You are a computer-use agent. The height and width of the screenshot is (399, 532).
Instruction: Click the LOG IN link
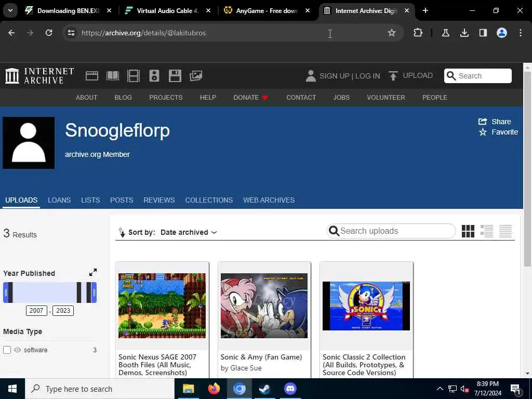(367, 76)
